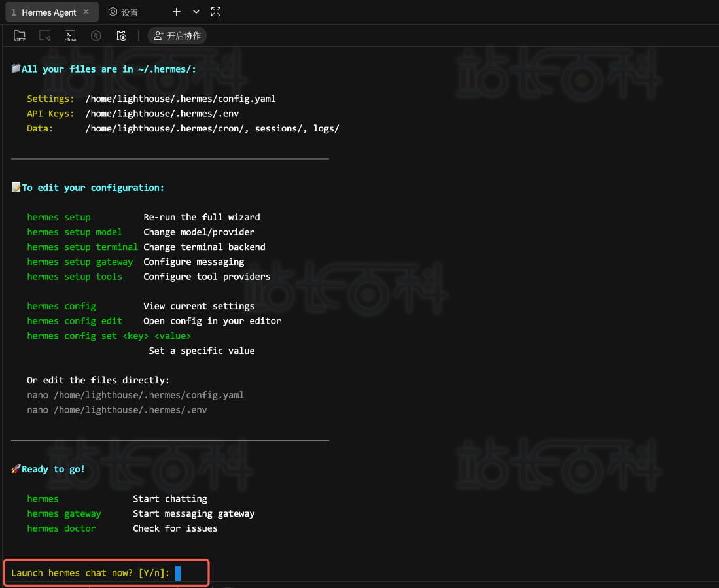Click the 'hermes setup model' command text
Image resolution: width=719 pixels, height=588 pixels.
pyautogui.click(x=75, y=232)
